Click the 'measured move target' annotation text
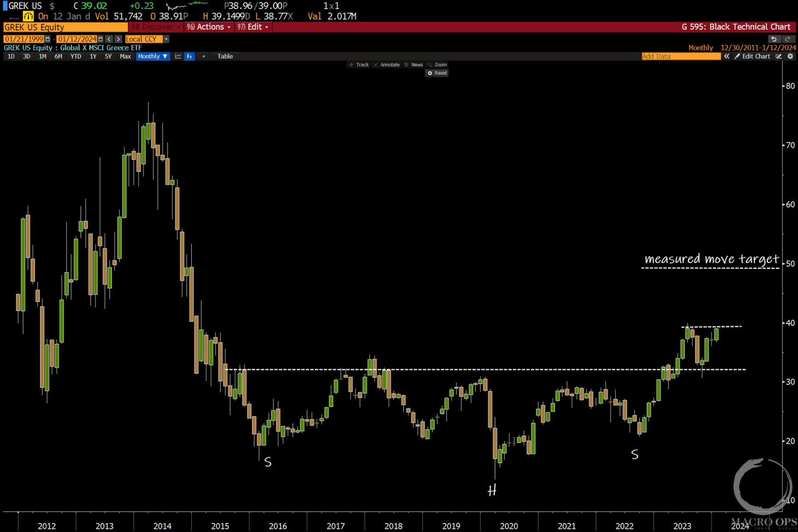Image resolution: width=798 pixels, height=532 pixels. pyautogui.click(x=711, y=259)
